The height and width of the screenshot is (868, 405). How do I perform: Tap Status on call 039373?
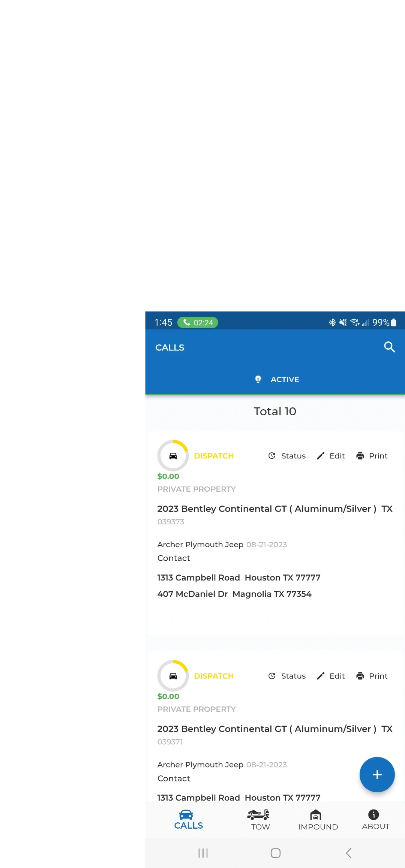287,456
